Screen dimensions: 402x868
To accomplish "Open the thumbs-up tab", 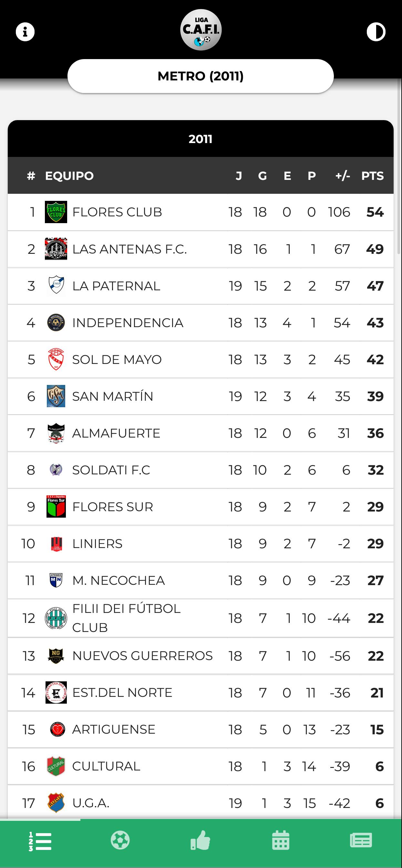I will coord(201,840).
